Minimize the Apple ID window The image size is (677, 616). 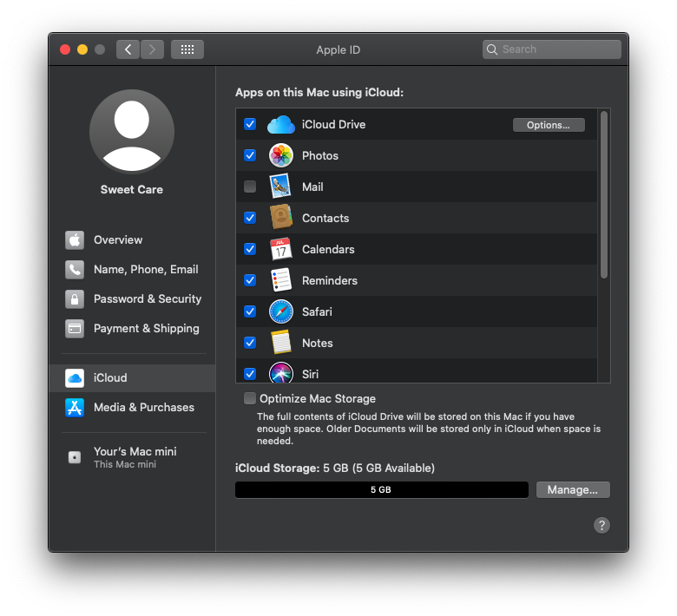coord(82,49)
